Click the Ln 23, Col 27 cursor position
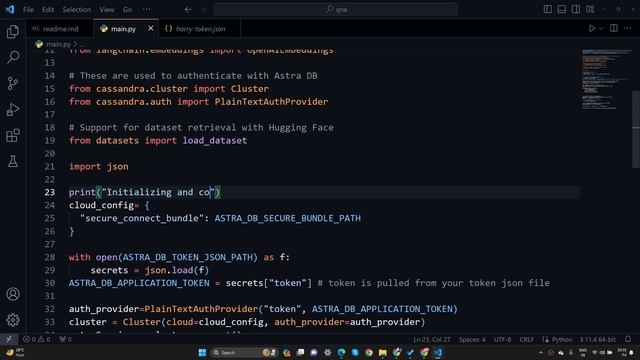The height and width of the screenshot is (360, 640). pos(431,339)
